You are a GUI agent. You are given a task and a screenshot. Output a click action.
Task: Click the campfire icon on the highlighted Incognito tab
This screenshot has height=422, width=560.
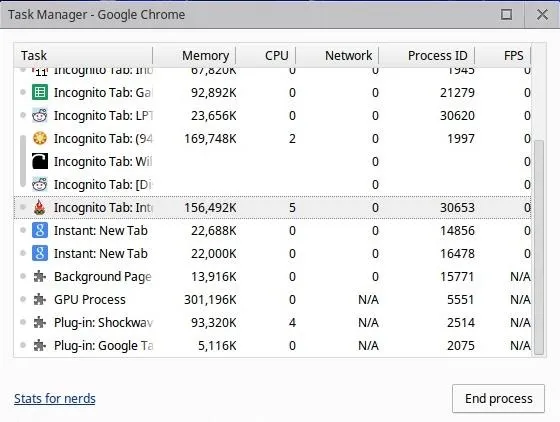(x=40, y=207)
